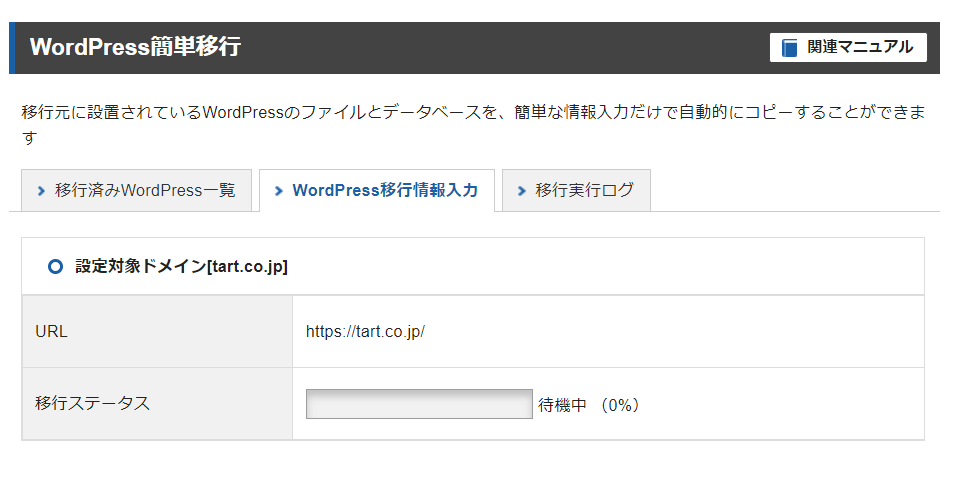Click the chevron arrow on 移行済みWordPress一覧 tab
Viewport: 969px width, 481px height.
tap(41, 191)
